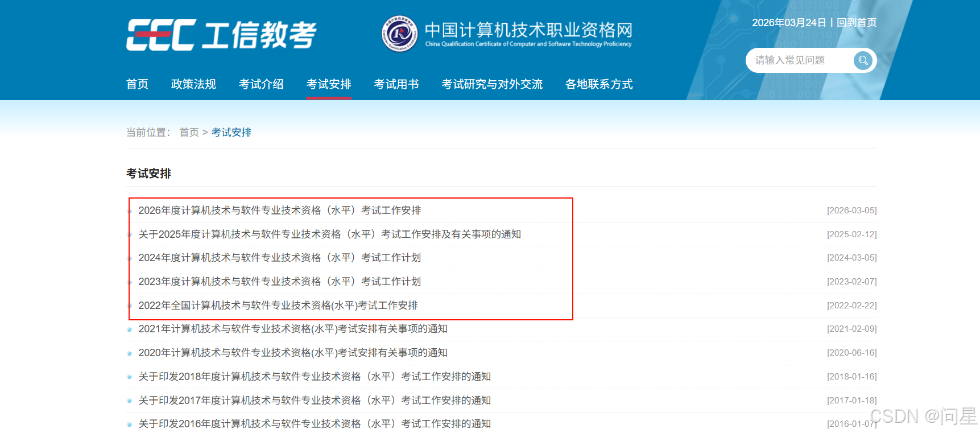Image resolution: width=980 pixels, height=433 pixels.
Task: Open the 政策法规 navigation item
Action: (193, 84)
